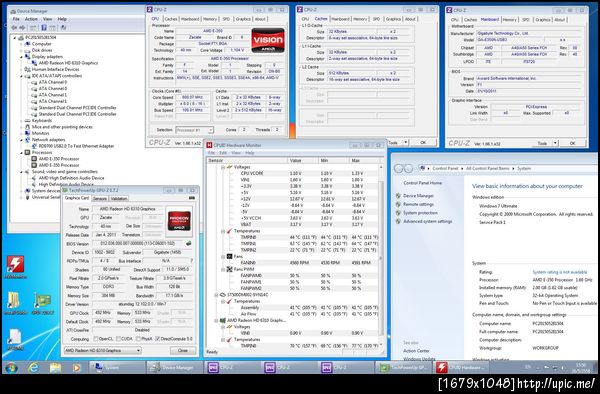Collapse the Voltages group in HWMonitor
Image resolution: width=600 pixels, height=394 pixels.
[x=223, y=167]
